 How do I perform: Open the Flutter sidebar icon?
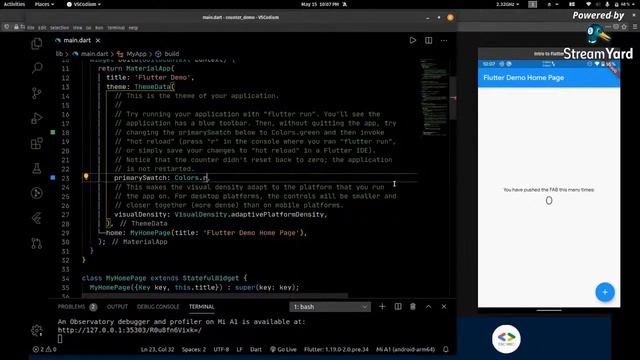[37, 218]
